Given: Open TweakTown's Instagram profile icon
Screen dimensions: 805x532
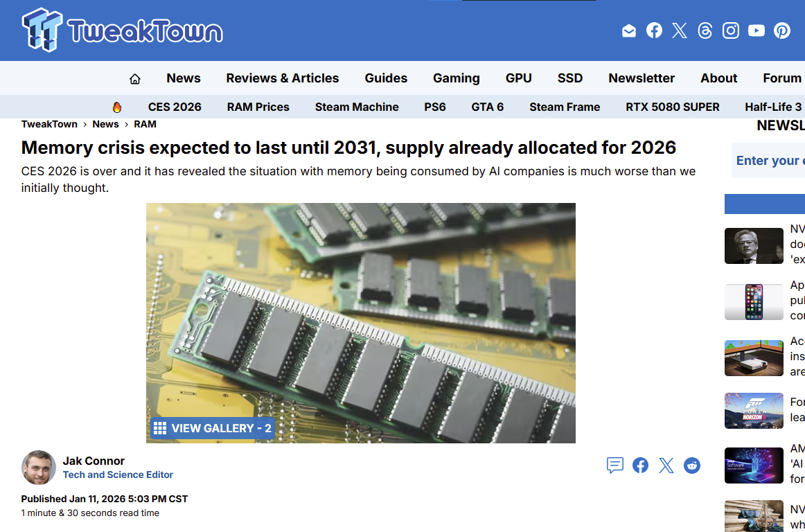Looking at the screenshot, I should pos(731,30).
